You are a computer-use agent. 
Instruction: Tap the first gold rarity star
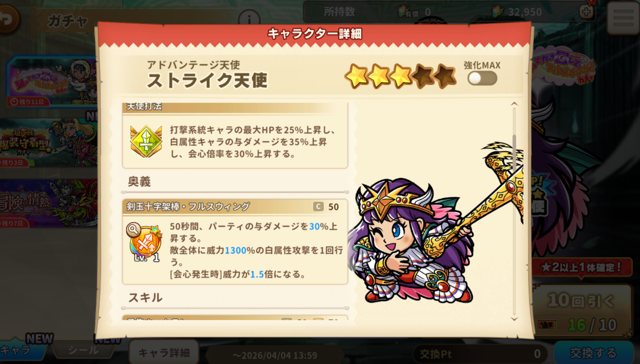pos(356,76)
